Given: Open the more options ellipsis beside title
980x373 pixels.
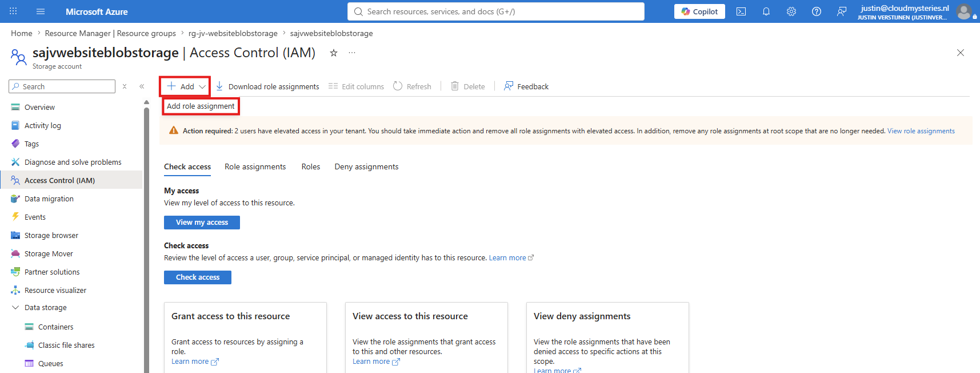Looking at the screenshot, I should pyautogui.click(x=352, y=53).
